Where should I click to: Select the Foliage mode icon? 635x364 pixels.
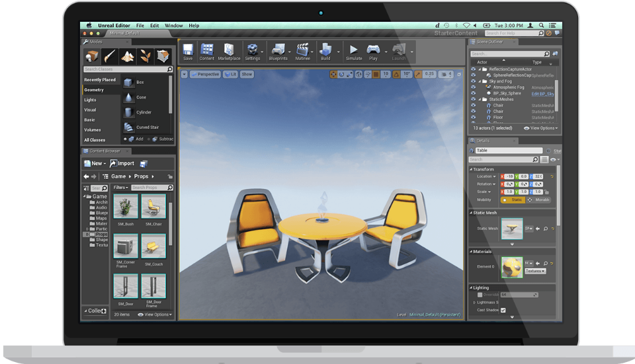coord(145,56)
